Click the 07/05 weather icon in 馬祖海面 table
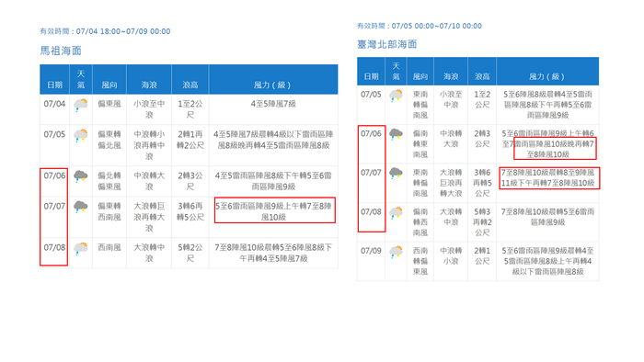Image resolution: width=644 pixels, height=362 pixels. (x=81, y=135)
